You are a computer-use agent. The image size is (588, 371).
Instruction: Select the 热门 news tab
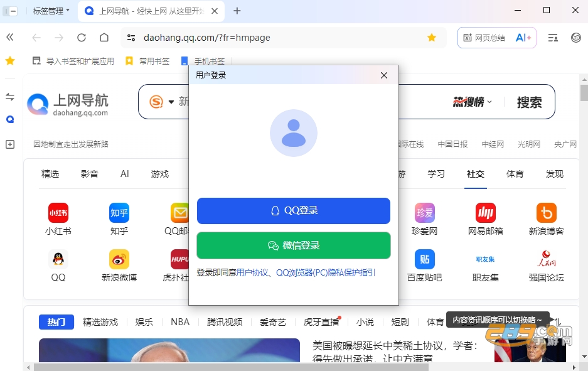point(56,322)
